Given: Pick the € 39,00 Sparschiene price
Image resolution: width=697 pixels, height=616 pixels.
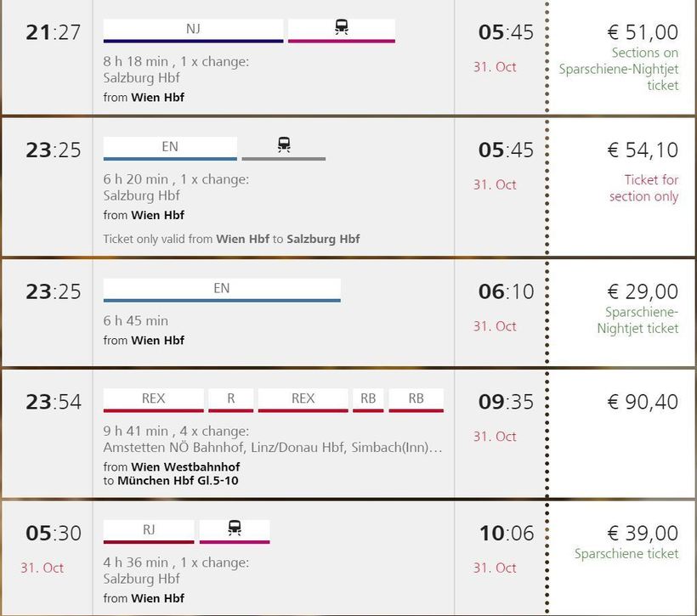Looking at the screenshot, I should [643, 533].
